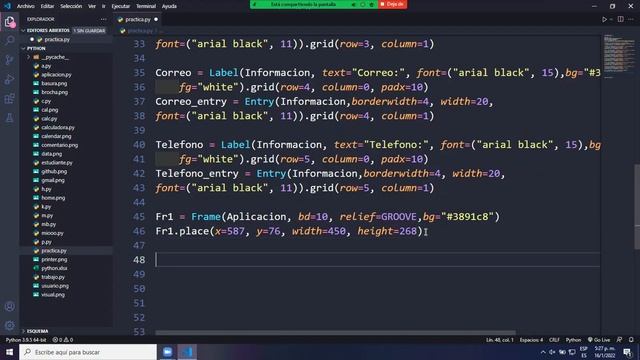The image size is (640, 360).
Task: Run the Python file with play button
Action: pos(604,19)
